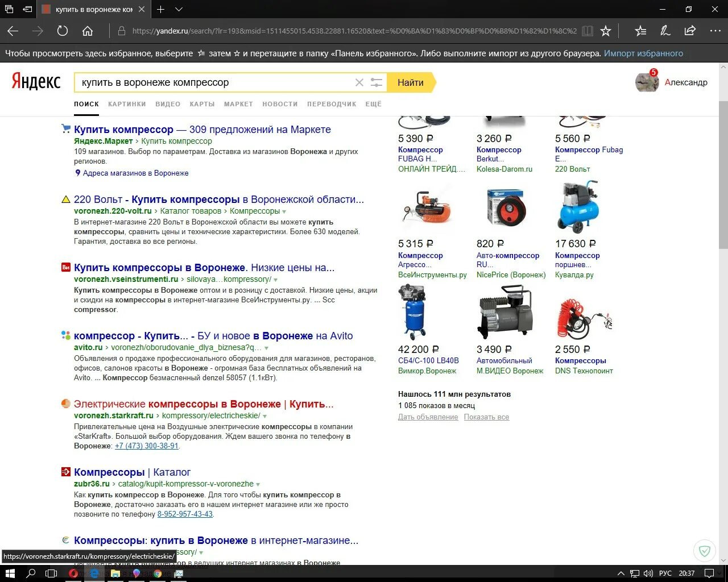Show hidden tray icons chevron

pyautogui.click(x=621, y=573)
